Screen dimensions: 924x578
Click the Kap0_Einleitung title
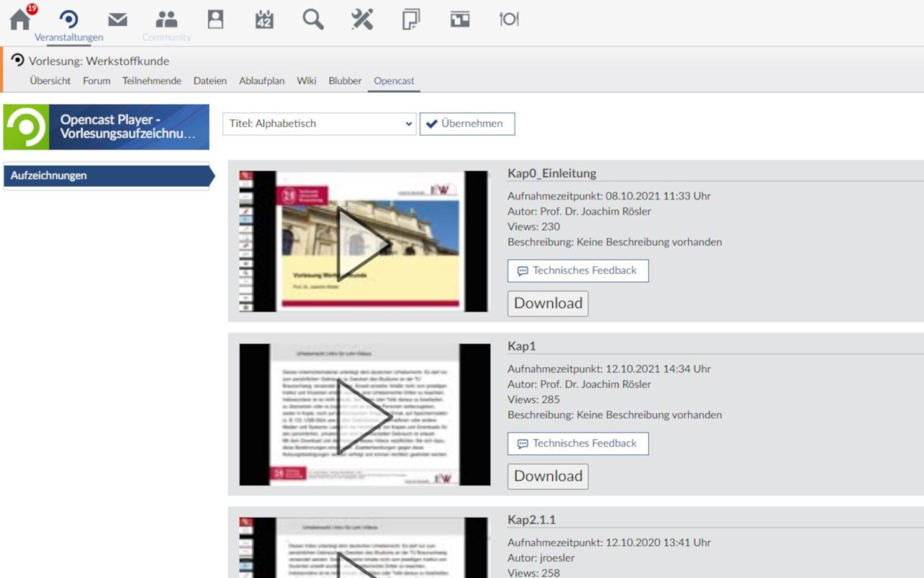click(x=552, y=173)
